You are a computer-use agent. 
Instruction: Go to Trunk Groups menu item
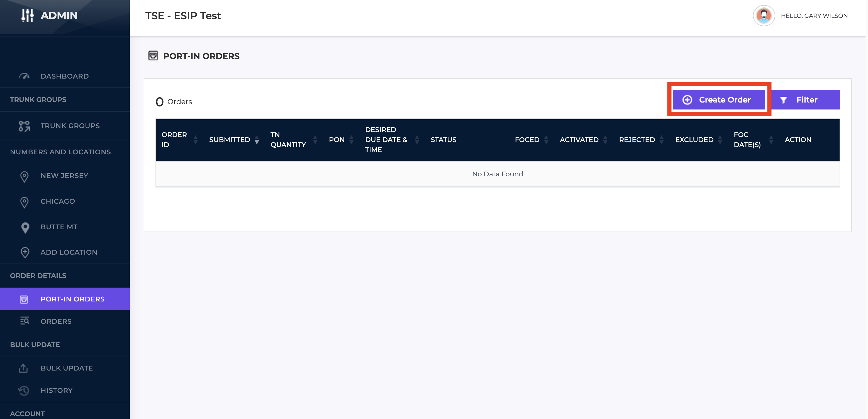click(x=65, y=126)
